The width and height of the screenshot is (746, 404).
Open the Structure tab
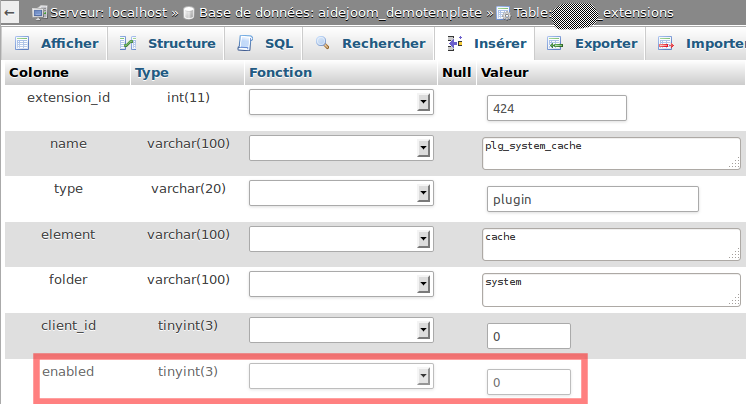pyautogui.click(x=180, y=44)
